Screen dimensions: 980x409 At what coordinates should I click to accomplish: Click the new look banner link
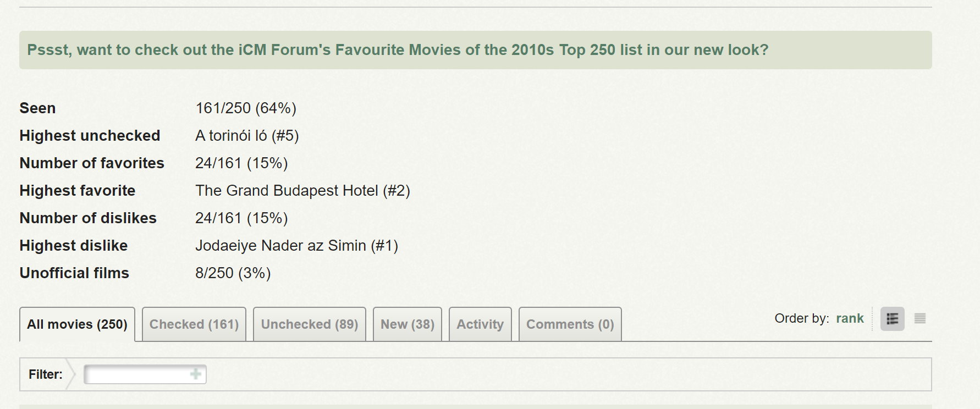398,50
